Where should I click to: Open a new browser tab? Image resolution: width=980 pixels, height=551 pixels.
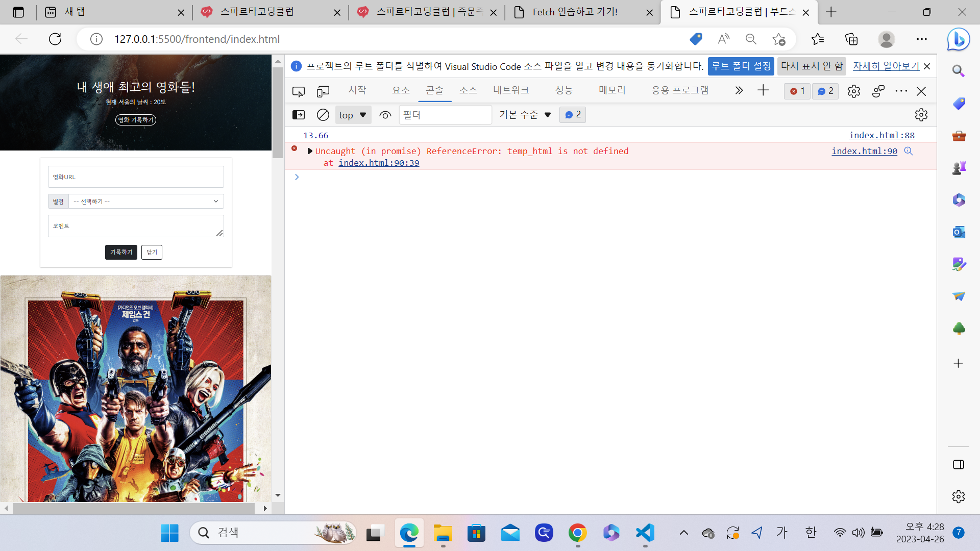point(831,12)
